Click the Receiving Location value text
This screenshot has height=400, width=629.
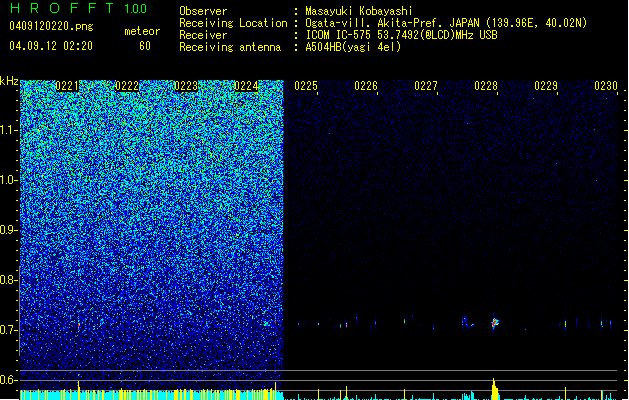pyautogui.click(x=446, y=23)
